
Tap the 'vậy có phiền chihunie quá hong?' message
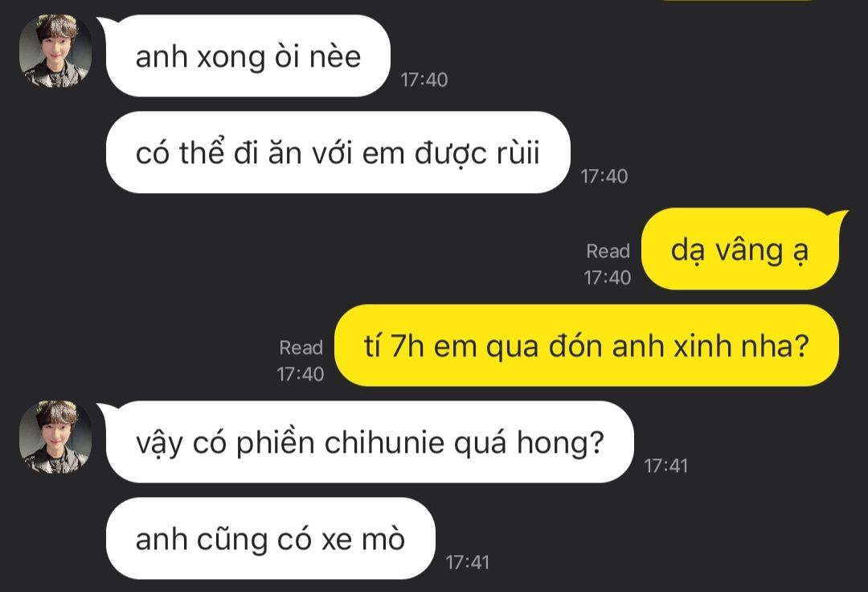[x=369, y=442]
